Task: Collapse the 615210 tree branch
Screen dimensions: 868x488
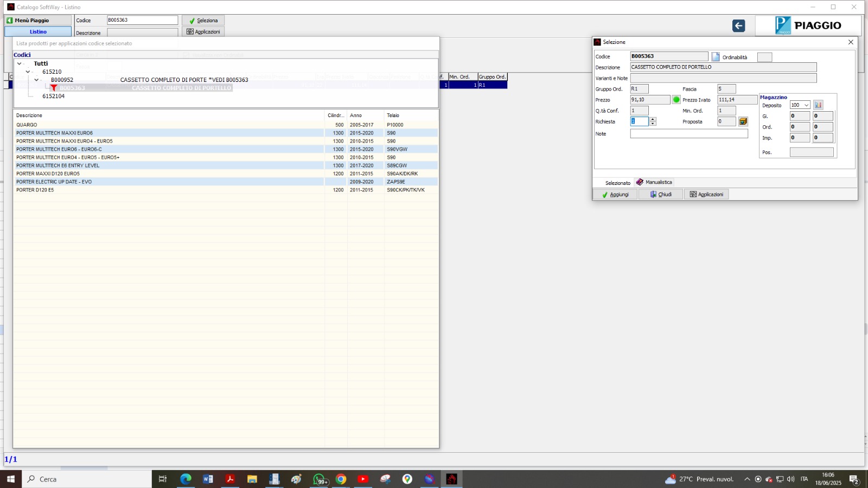Action: (x=28, y=72)
